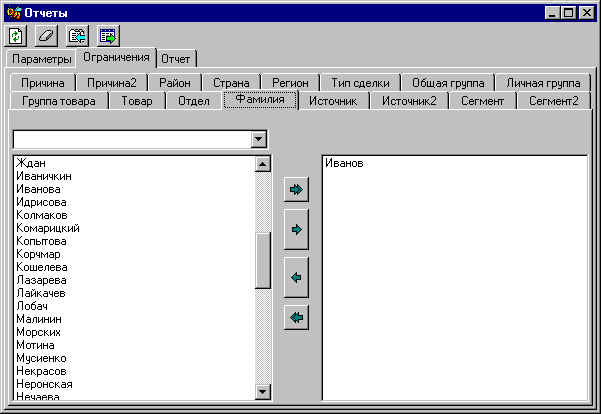The image size is (601, 414).
Task: Click the list scrollbar up arrow
Action: tap(263, 164)
